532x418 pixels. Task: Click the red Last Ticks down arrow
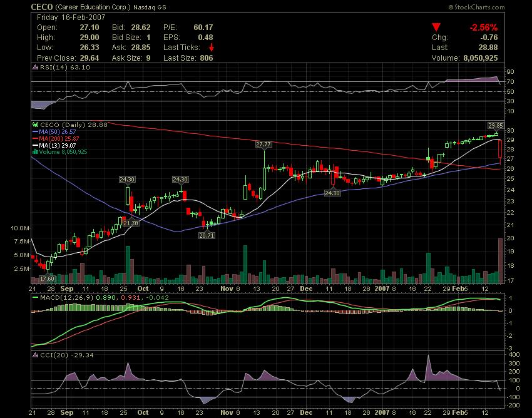point(212,47)
